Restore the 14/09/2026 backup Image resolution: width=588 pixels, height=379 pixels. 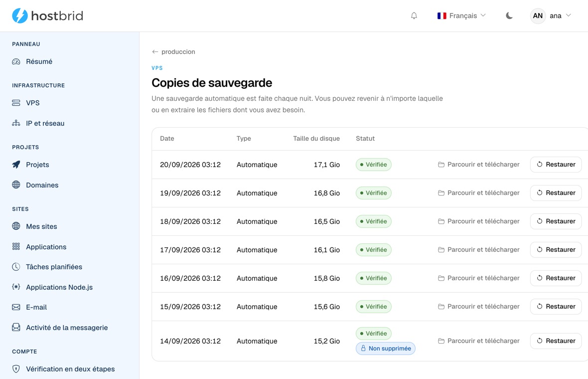556,341
